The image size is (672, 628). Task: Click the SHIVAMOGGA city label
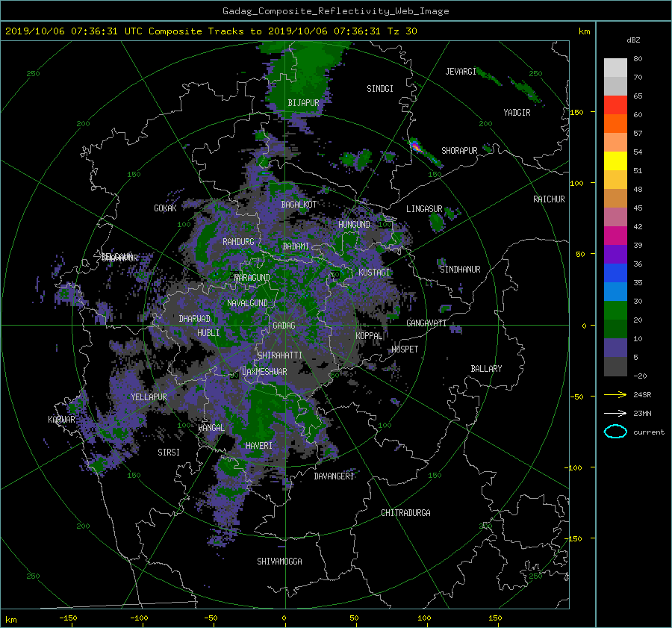coord(279,562)
